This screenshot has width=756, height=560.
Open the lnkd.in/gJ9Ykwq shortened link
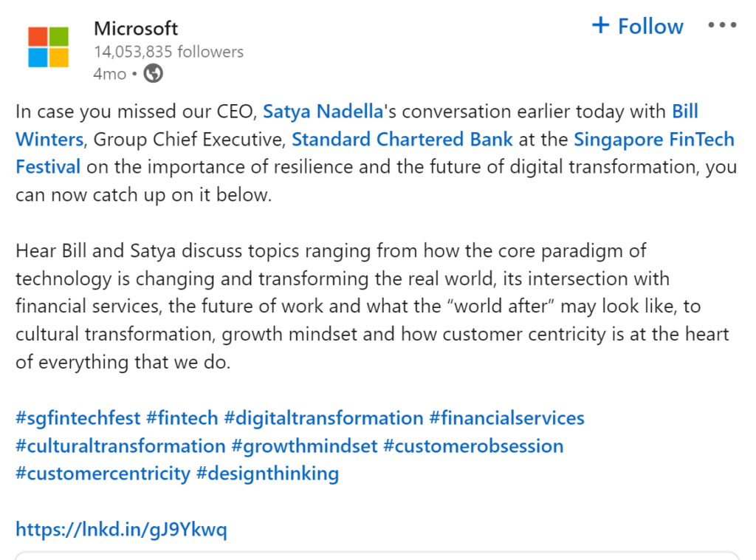click(x=121, y=529)
